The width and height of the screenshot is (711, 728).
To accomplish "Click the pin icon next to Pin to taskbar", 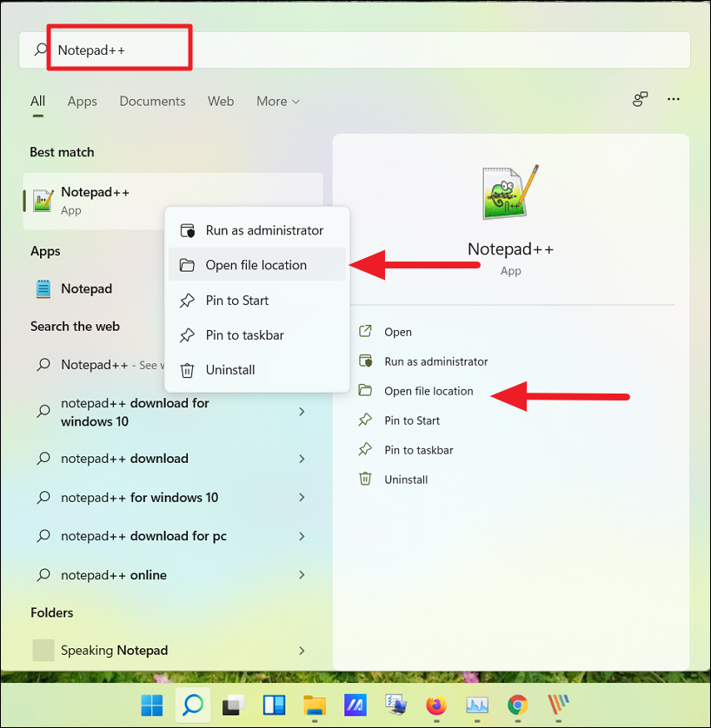I will coord(366,449).
